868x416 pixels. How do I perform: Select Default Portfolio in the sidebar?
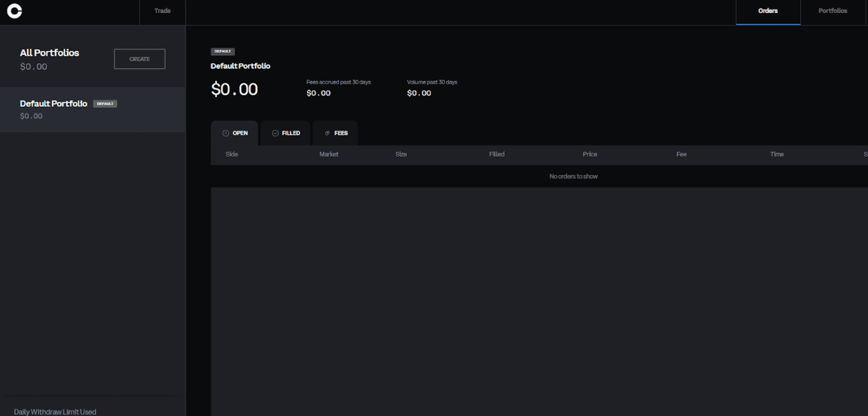(53, 103)
